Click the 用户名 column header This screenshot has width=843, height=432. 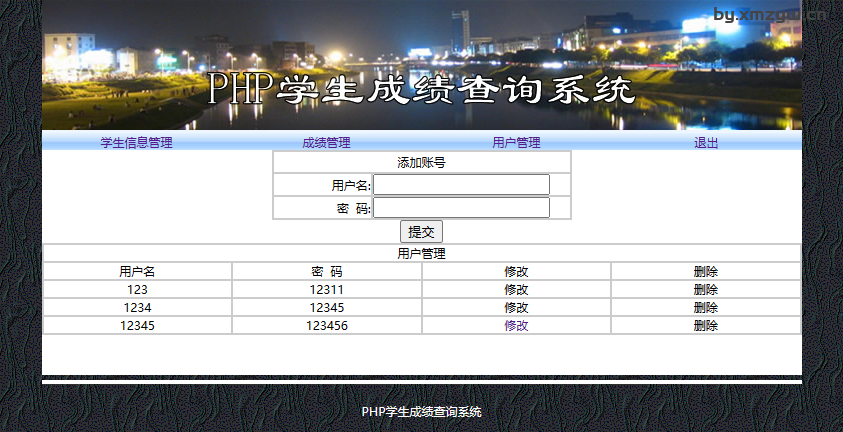point(138,272)
